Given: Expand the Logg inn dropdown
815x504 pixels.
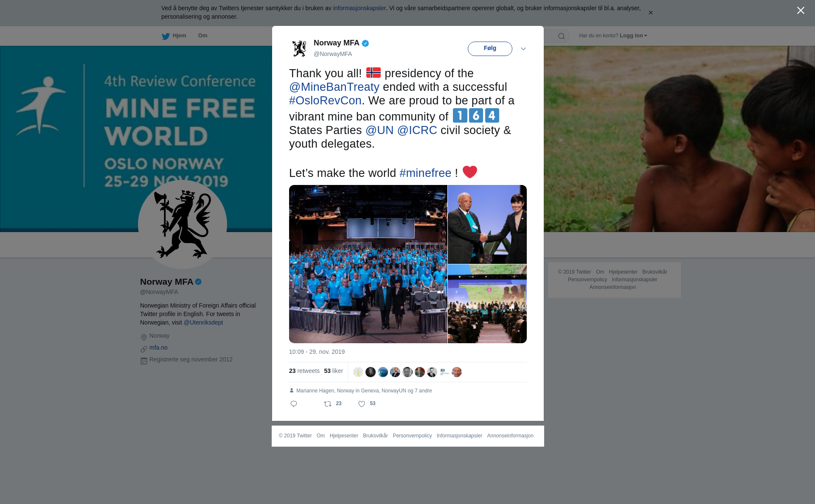Looking at the screenshot, I should (633, 36).
